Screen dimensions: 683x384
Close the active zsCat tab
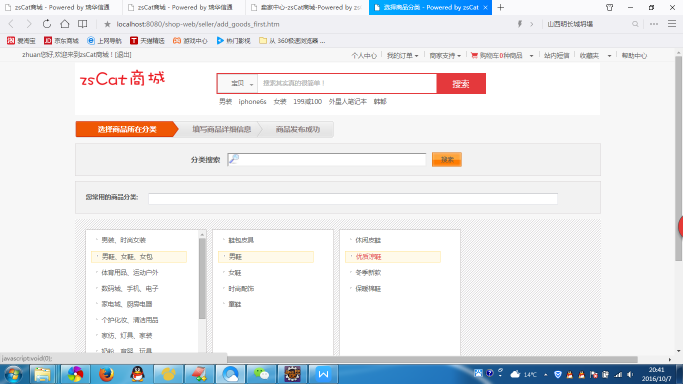pos(485,7)
